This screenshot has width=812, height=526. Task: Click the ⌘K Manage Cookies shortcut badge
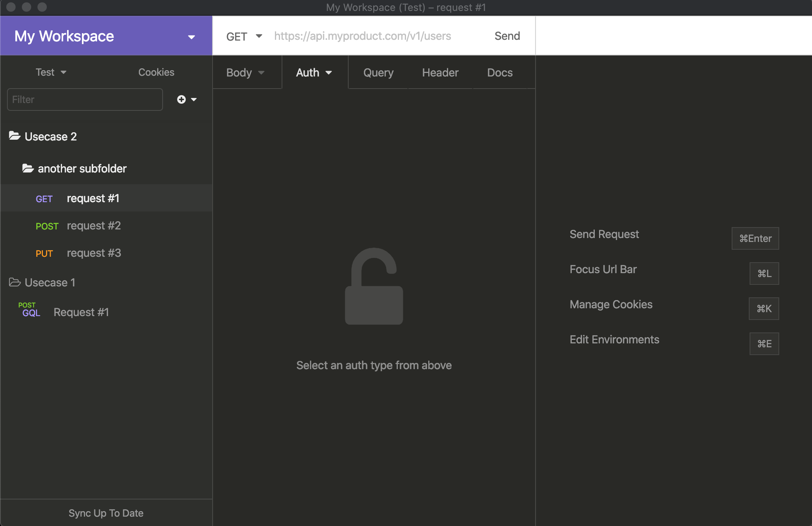click(764, 309)
